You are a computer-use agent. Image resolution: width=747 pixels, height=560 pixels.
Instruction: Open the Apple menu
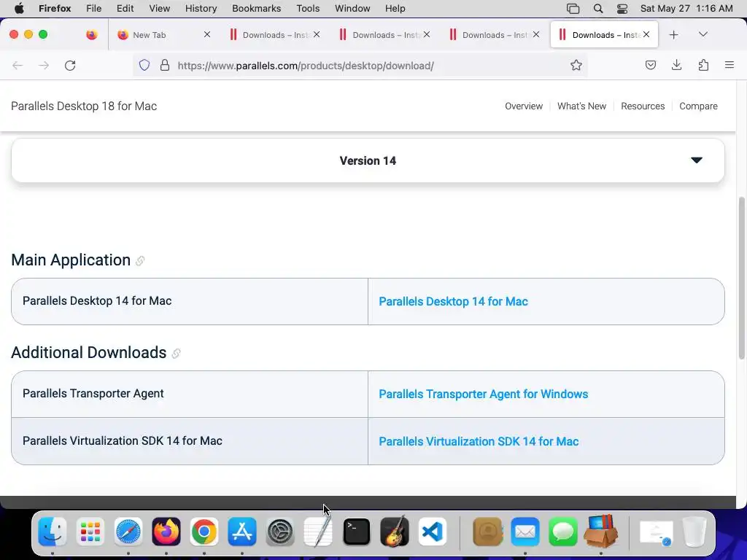tap(19, 8)
